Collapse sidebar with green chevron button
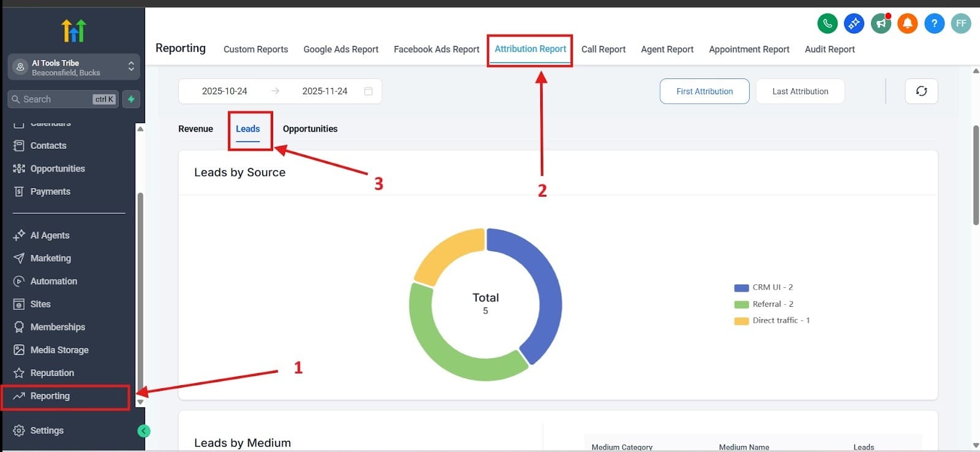This screenshot has width=980, height=452. click(143, 431)
